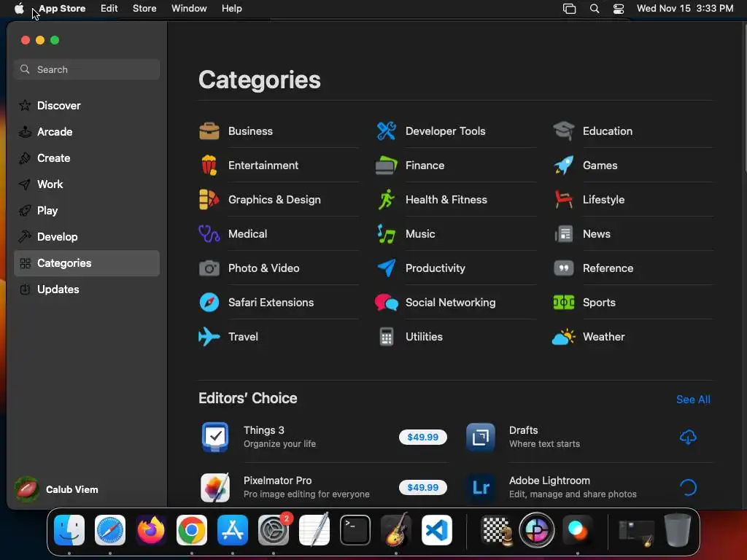Click the Adobe Lightroom loading indicator

coord(688,488)
